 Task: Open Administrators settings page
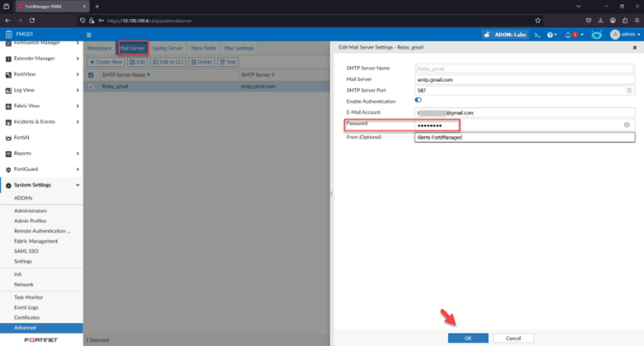point(31,211)
